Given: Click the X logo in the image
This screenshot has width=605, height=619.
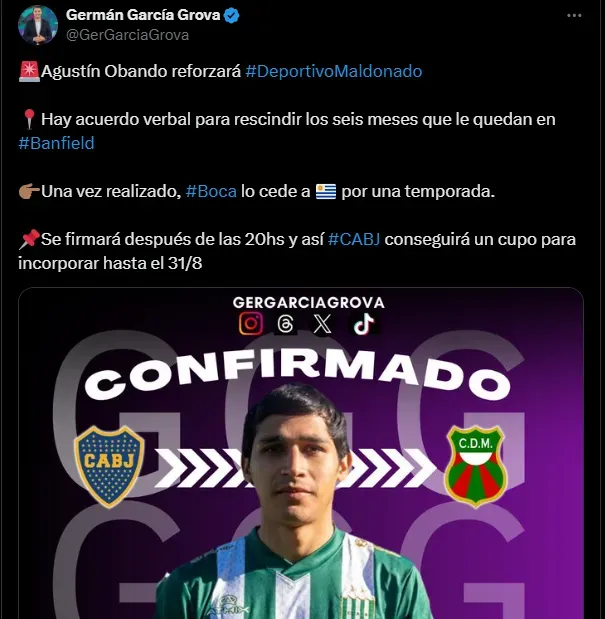Looking at the screenshot, I should [322, 324].
